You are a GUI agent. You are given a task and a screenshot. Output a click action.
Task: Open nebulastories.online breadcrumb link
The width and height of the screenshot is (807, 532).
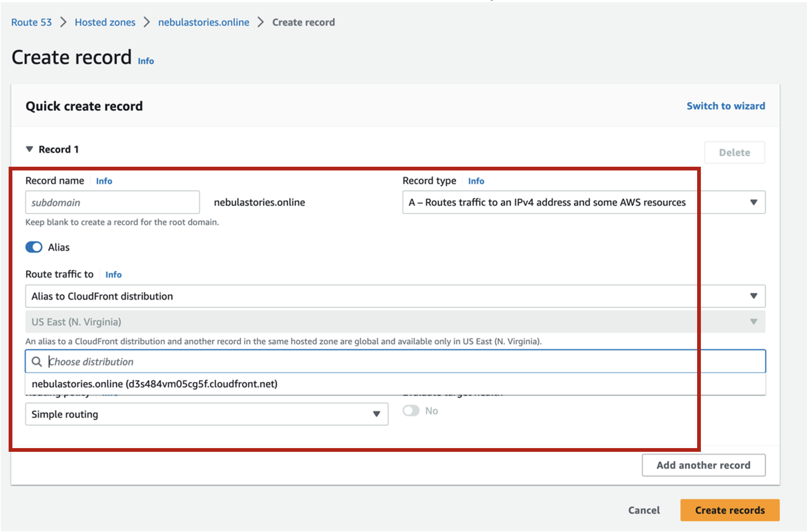pyautogui.click(x=204, y=22)
